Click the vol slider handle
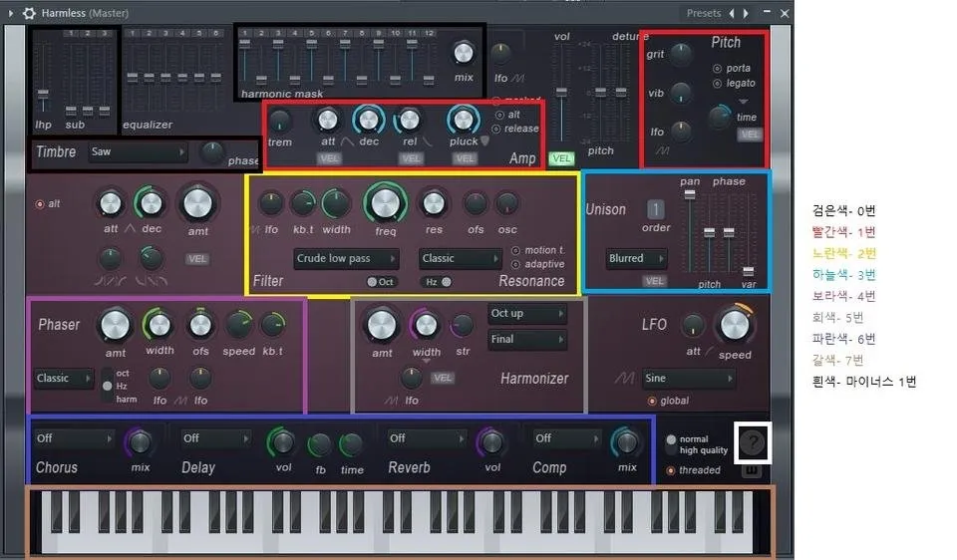The image size is (957, 560). click(x=561, y=92)
